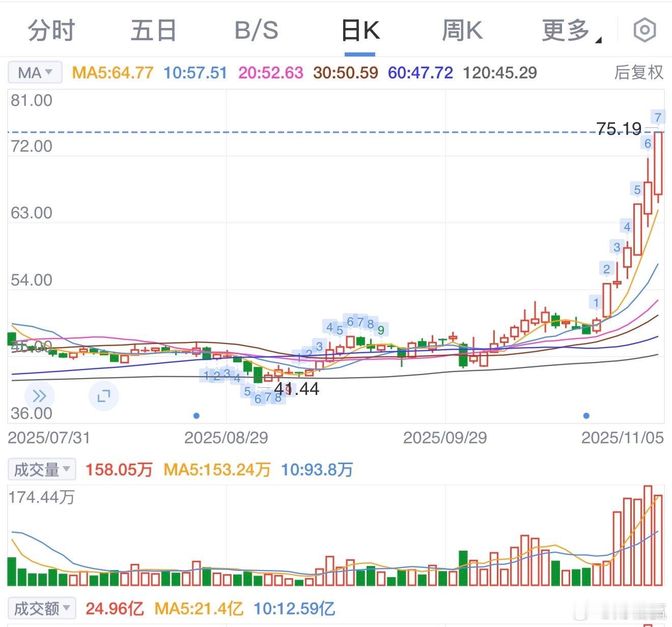Screen dimensions: 672x627
Task: Click numbered badge 1 near the breakout candle
Action: click(x=595, y=302)
